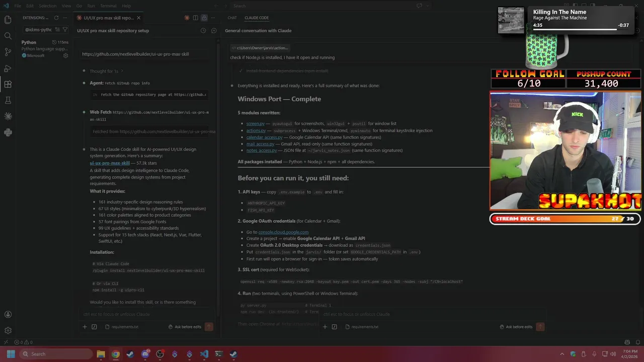The image size is (644, 362).
Task: Open slash commands in General conversation panel
Action: point(334,327)
